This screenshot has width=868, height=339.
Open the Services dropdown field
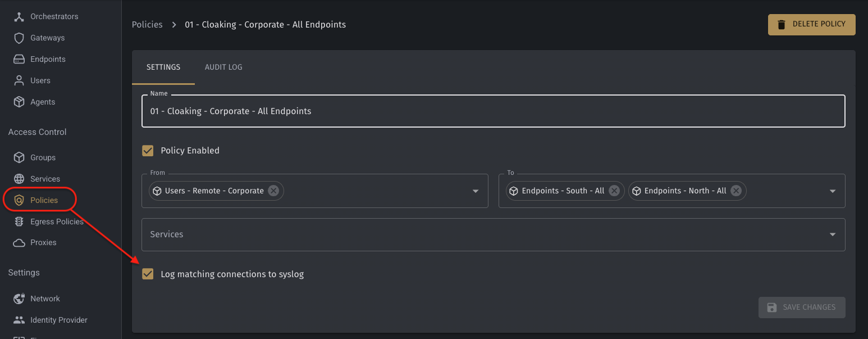pyautogui.click(x=493, y=234)
